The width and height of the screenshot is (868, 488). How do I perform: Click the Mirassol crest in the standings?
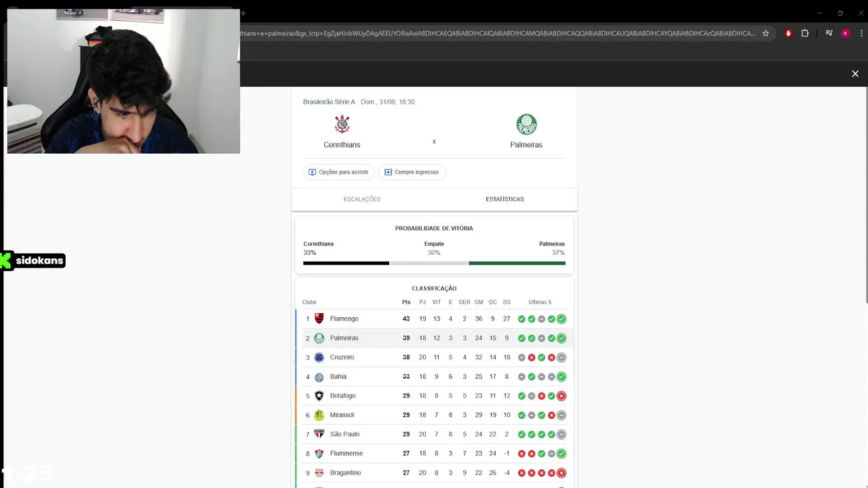(319, 415)
